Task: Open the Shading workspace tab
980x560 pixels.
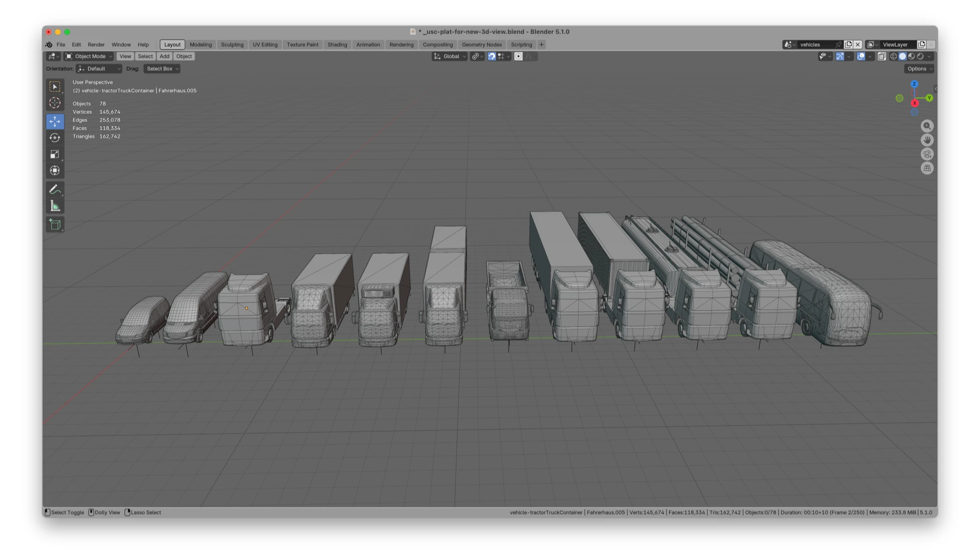Action: click(x=337, y=45)
